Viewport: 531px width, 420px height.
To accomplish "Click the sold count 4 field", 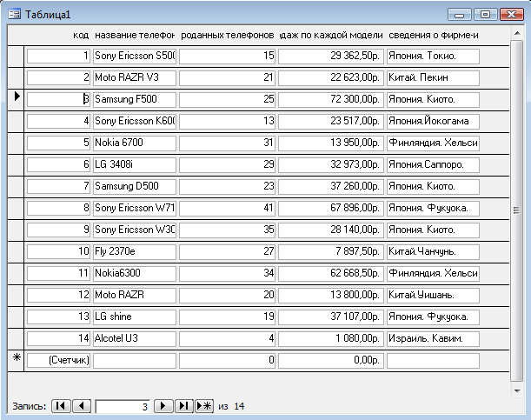I will tap(227, 339).
